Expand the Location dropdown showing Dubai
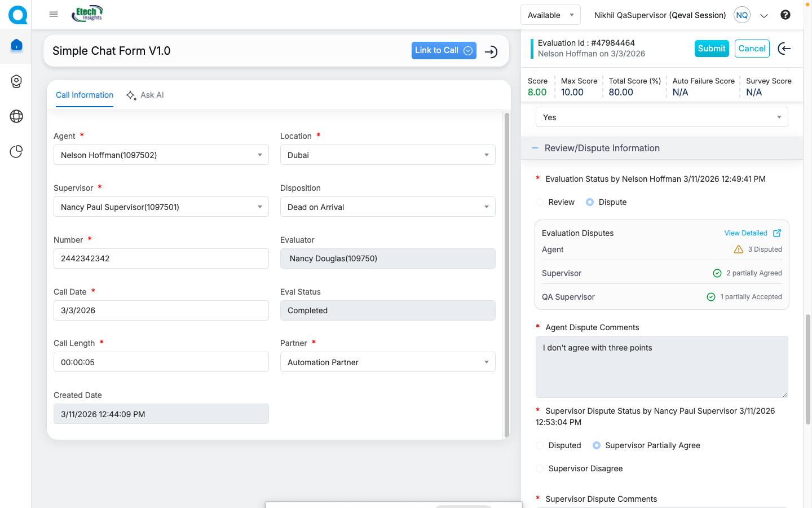 [x=387, y=155]
